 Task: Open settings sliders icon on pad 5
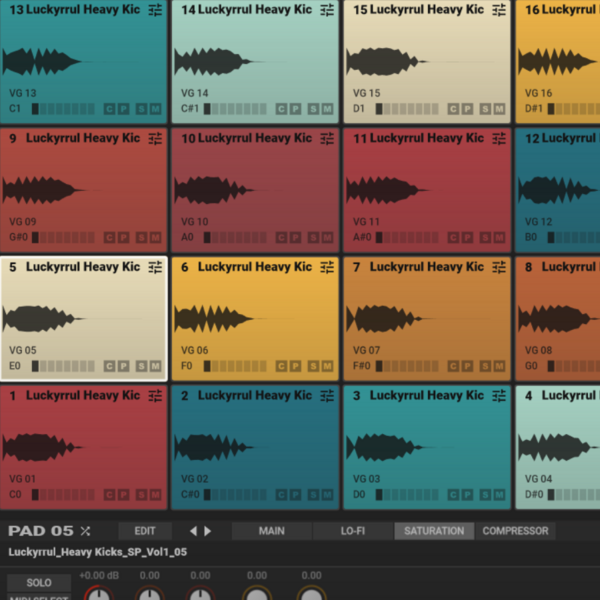pyautogui.click(x=155, y=267)
